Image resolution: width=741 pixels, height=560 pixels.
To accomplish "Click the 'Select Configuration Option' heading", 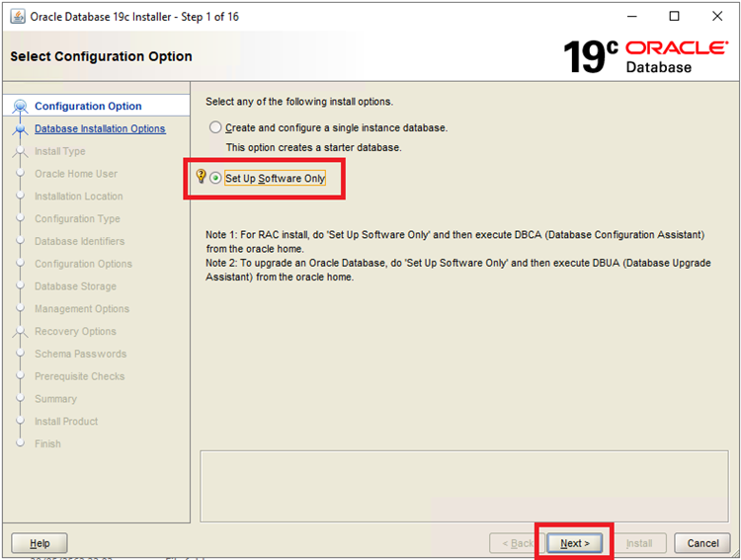I will point(101,56).
